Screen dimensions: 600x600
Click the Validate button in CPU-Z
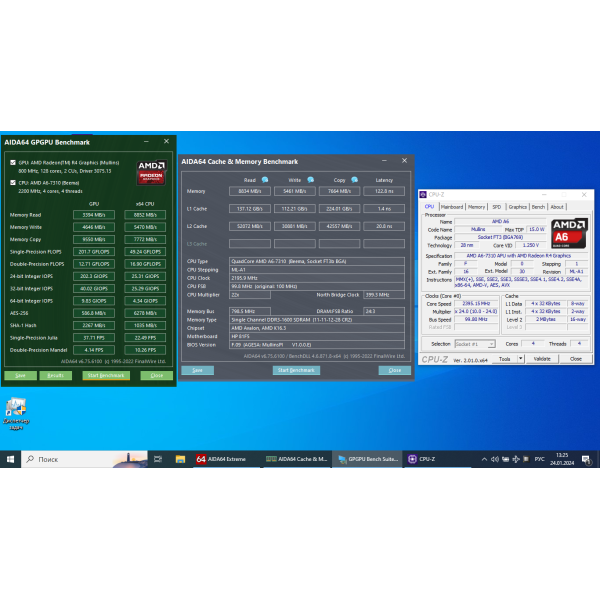point(542,359)
